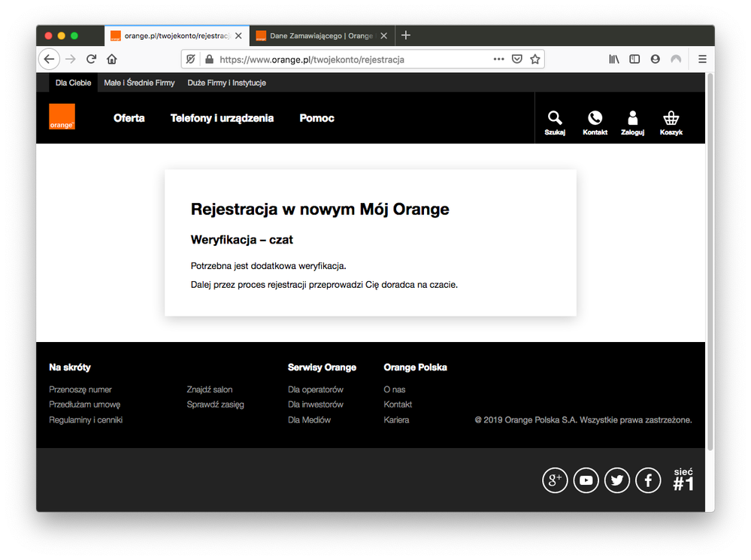Image resolution: width=751 pixels, height=560 pixels.
Task: Reload the page with the refresh icon
Action: click(91, 59)
